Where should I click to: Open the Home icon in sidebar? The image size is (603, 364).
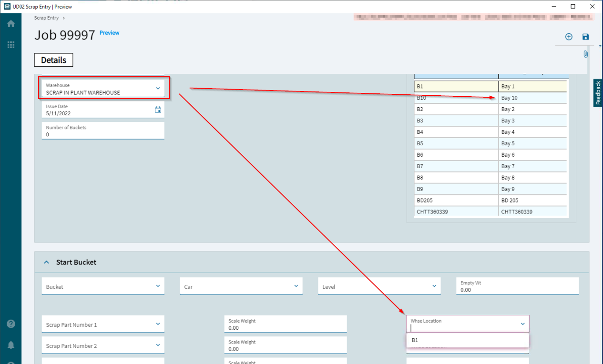click(10, 24)
